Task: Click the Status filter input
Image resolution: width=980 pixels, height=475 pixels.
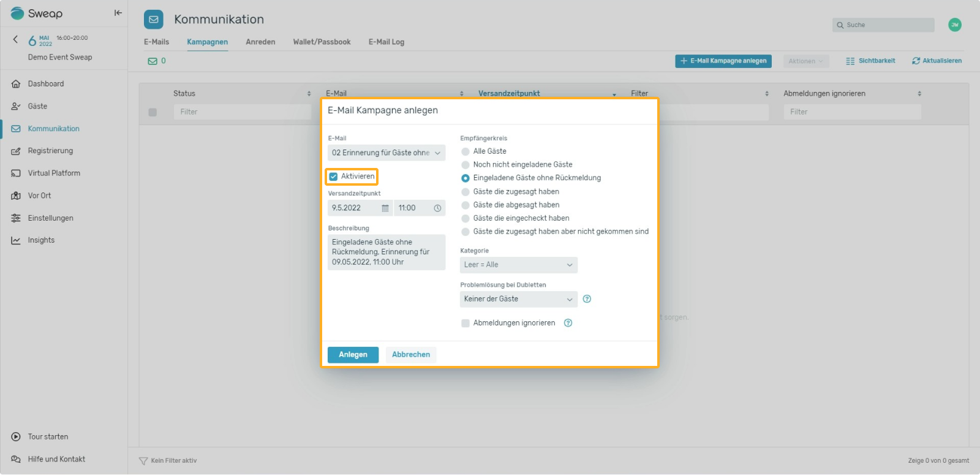Action: pos(243,112)
